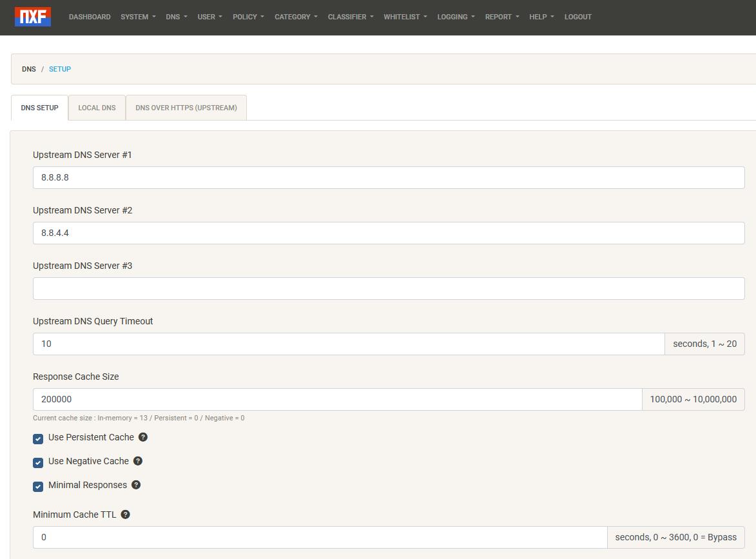This screenshot has height=559, width=756.
Task: Open the LOGGING dropdown menu
Action: (x=455, y=17)
